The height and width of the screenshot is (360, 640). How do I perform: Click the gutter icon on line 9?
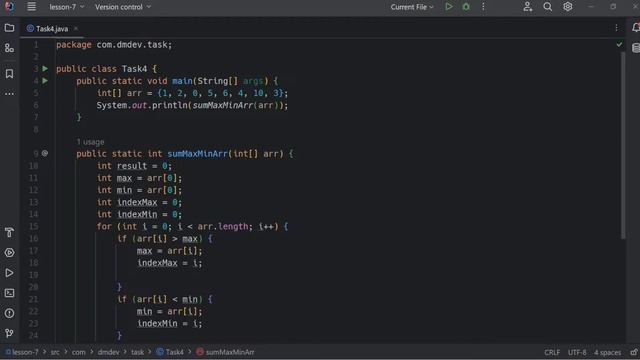pos(45,153)
